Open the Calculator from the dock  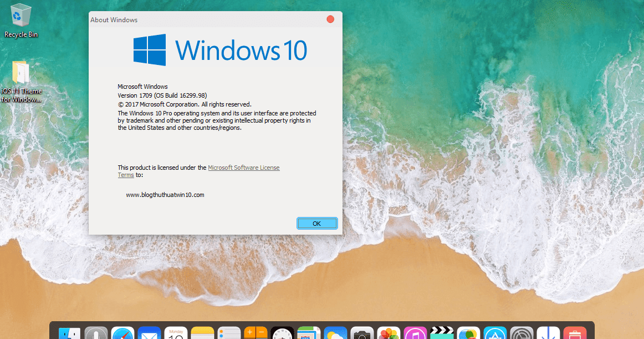point(255,333)
